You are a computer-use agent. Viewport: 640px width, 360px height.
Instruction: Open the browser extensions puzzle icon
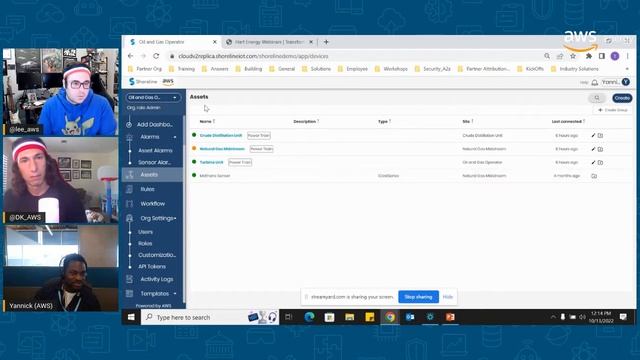coord(589,56)
